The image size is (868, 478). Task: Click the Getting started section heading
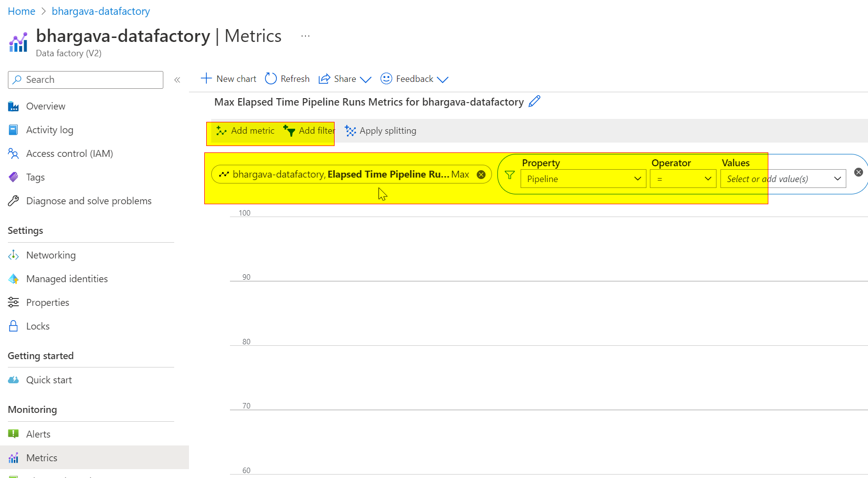[40, 356]
